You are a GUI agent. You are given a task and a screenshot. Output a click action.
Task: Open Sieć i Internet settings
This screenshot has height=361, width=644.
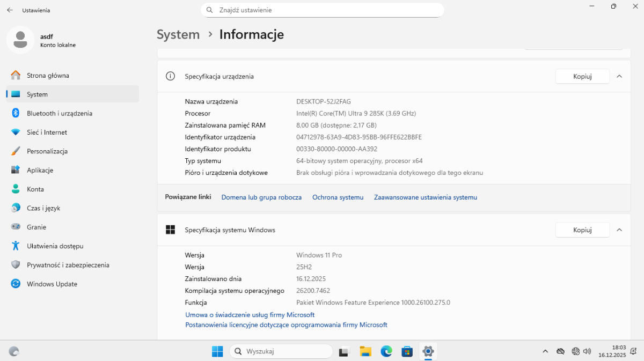pyautogui.click(x=47, y=132)
